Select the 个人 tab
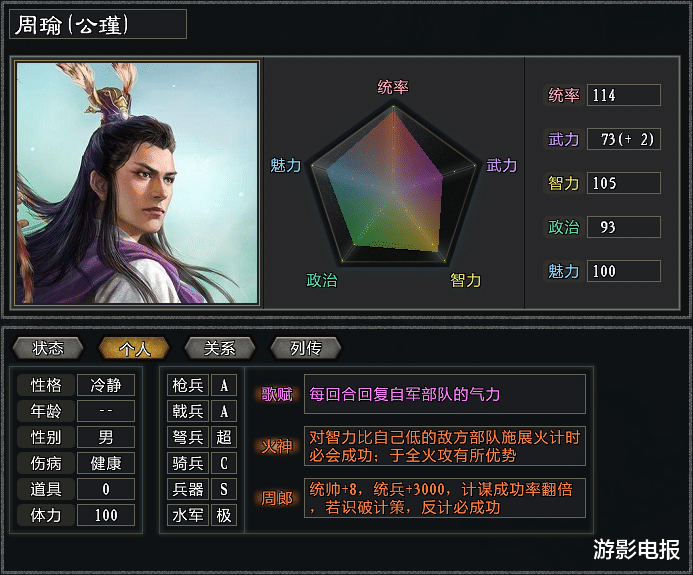Screen dimensions: 693x575 [134, 348]
